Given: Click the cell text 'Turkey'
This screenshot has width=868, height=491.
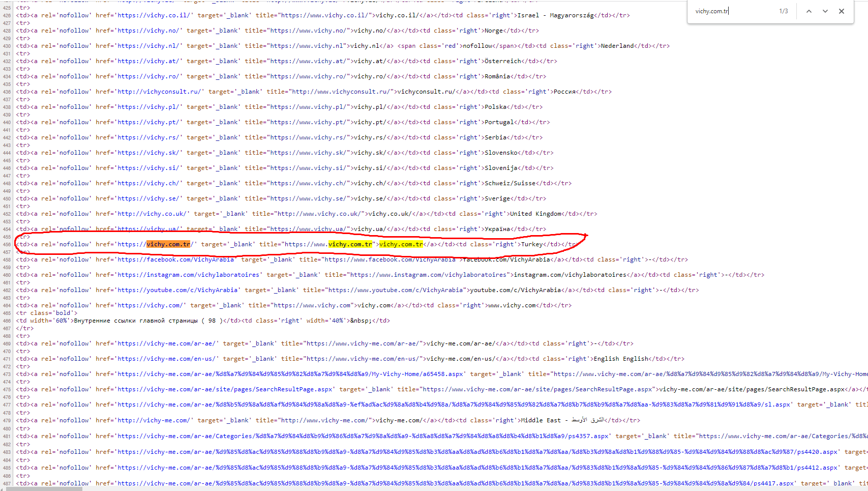Looking at the screenshot, I should point(532,244).
